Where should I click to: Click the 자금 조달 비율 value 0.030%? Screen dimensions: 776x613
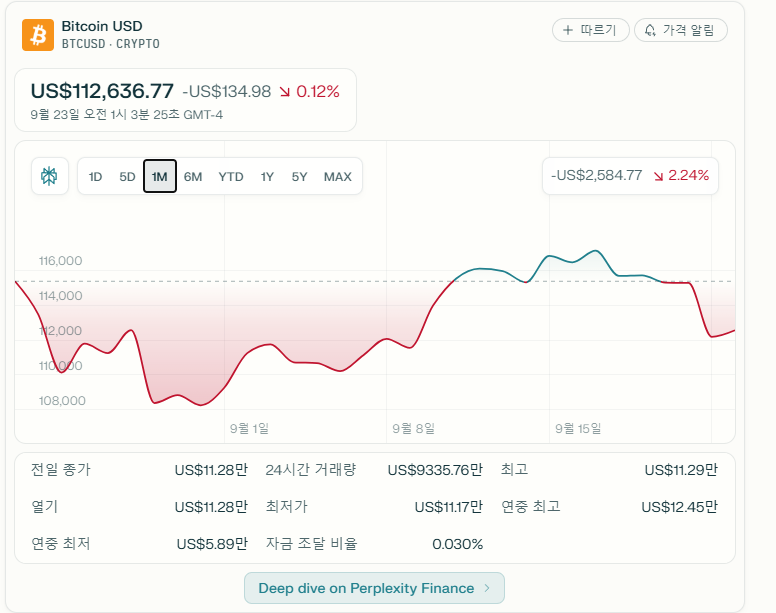457,544
